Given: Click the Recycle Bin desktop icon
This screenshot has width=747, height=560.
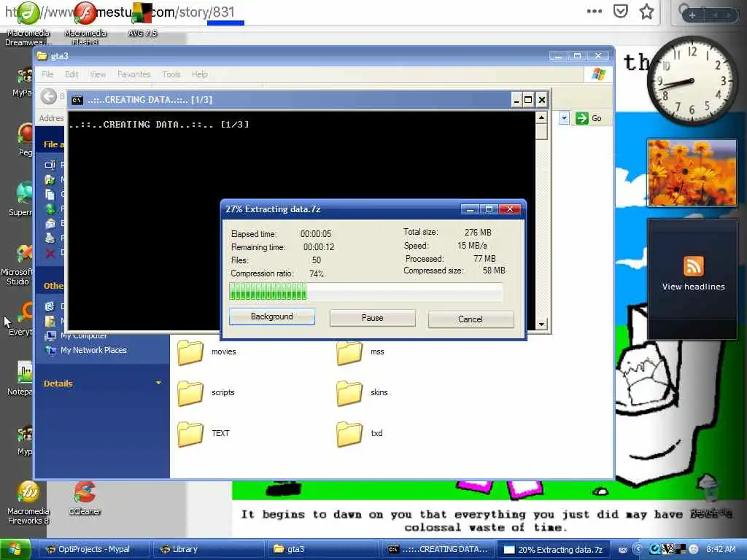Looking at the screenshot, I should point(710,495).
